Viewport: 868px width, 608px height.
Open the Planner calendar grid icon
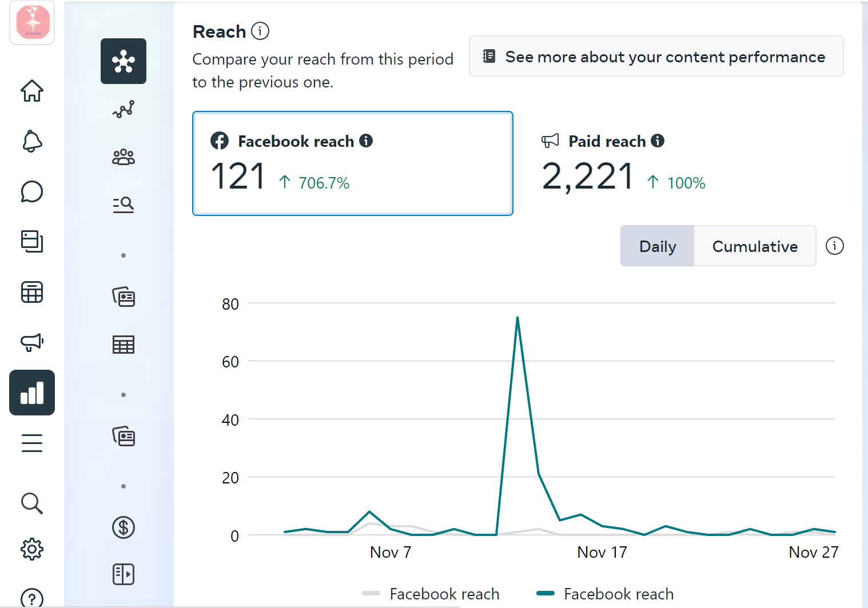pos(32,292)
